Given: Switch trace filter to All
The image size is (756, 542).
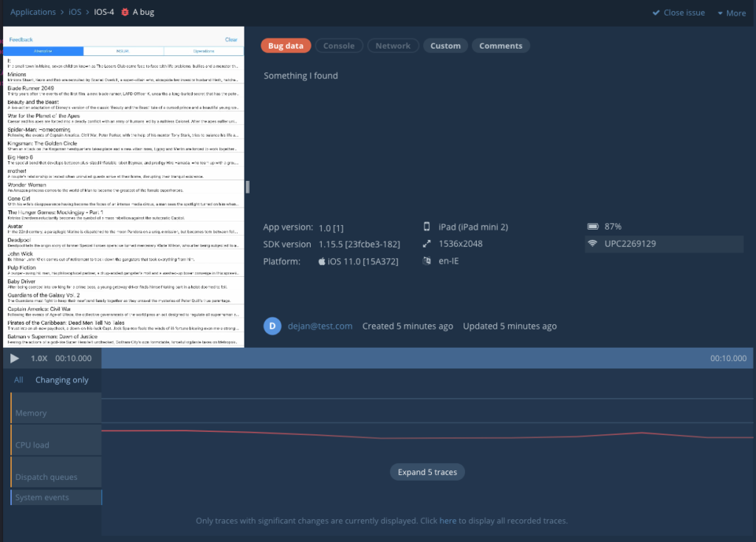Looking at the screenshot, I should pos(18,380).
